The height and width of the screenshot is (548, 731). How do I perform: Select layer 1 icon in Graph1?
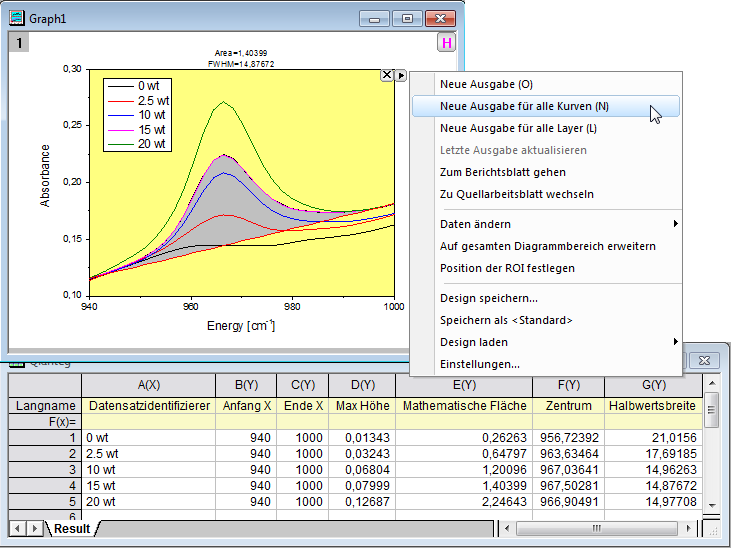19,43
